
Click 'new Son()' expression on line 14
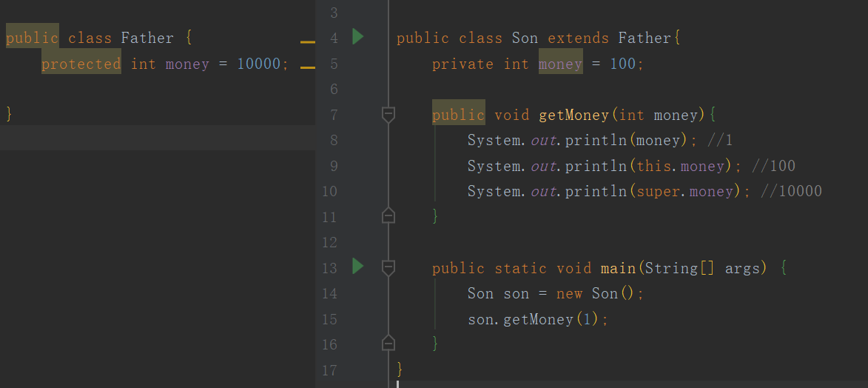(x=596, y=293)
